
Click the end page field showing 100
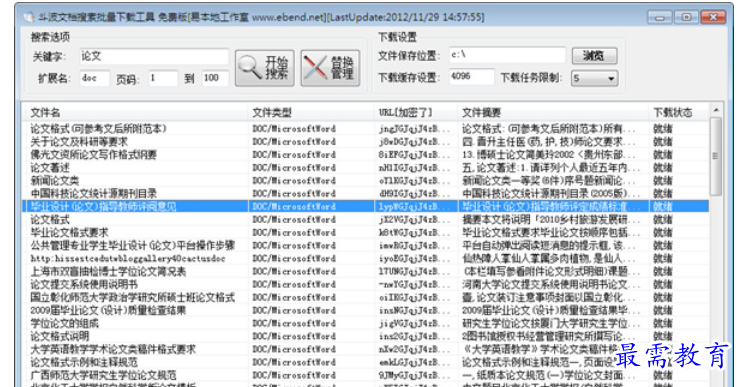point(215,78)
